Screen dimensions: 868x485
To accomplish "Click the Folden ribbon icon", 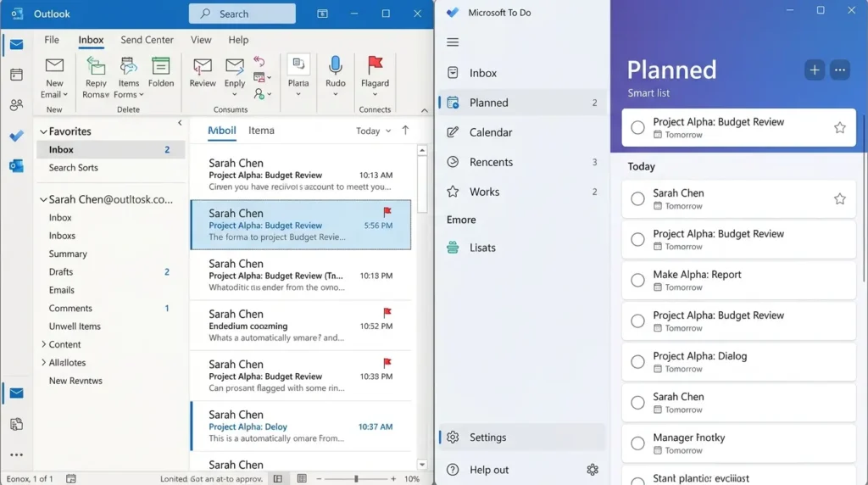I will (x=160, y=66).
